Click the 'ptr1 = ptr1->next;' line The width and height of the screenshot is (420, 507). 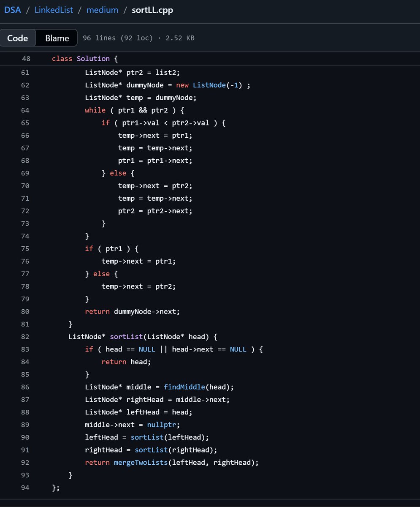coord(155,161)
